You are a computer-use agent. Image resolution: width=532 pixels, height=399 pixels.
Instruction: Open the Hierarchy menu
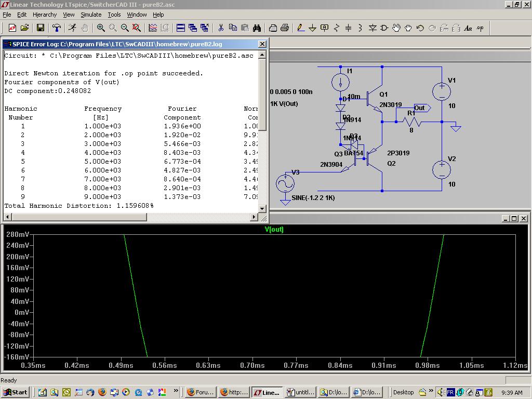pos(45,15)
